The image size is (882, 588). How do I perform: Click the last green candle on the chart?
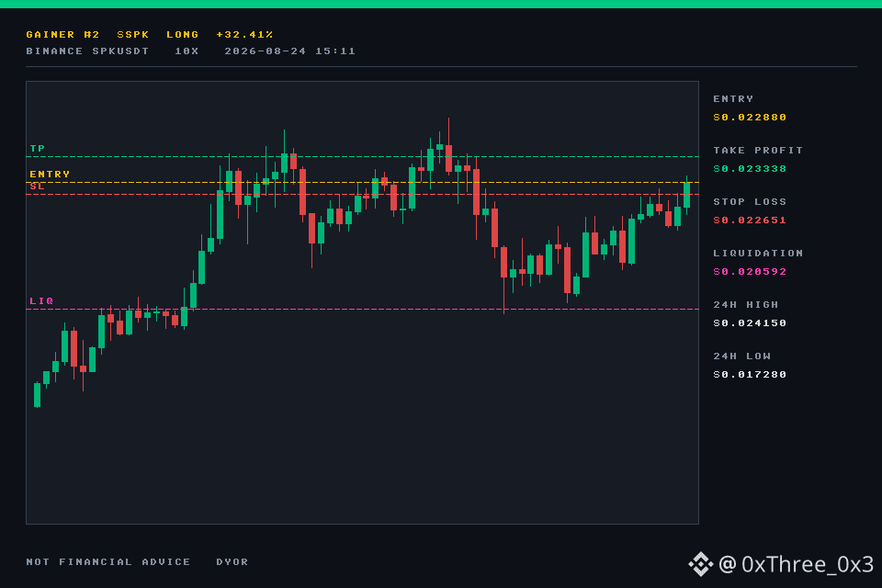pos(687,195)
